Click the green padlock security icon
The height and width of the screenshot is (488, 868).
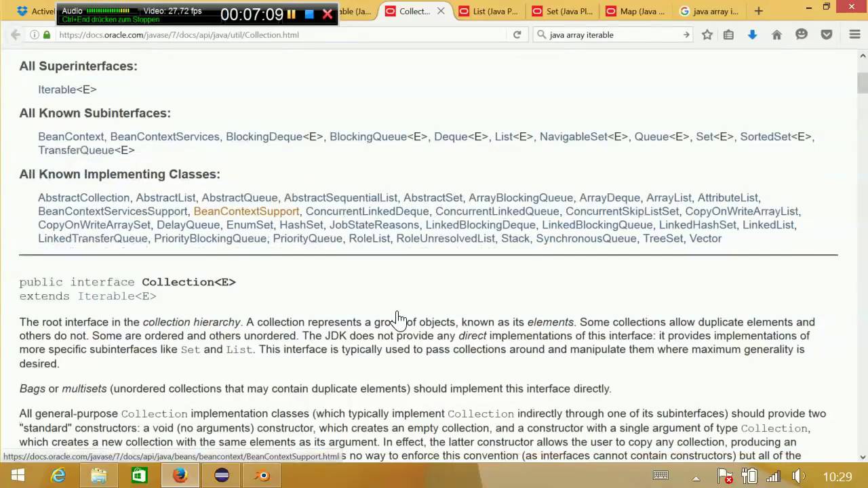[47, 35]
